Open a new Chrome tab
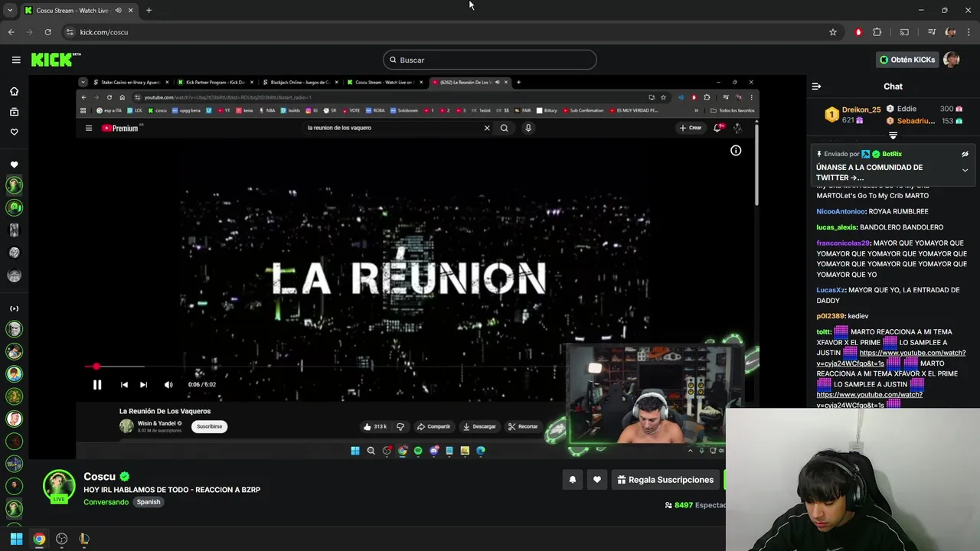This screenshot has height=551, width=980. (149, 11)
